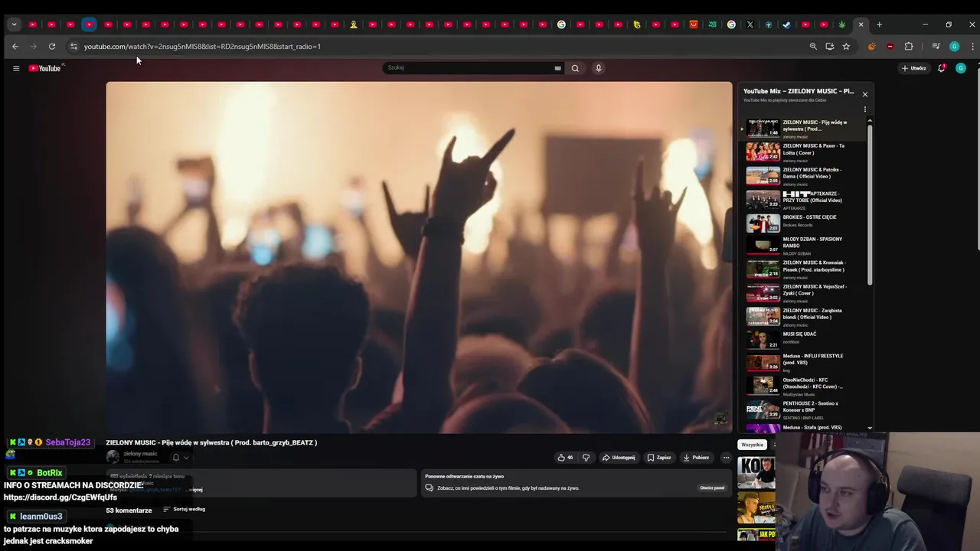Image resolution: width=980 pixels, height=551 pixels.
Task: Open the on-screen keyboard icon in search box
Action: 557,68
